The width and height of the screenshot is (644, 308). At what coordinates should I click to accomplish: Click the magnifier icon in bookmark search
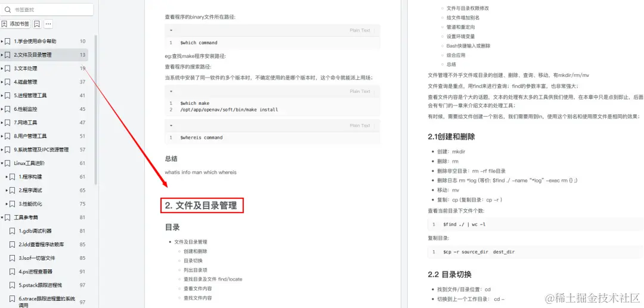point(7,10)
